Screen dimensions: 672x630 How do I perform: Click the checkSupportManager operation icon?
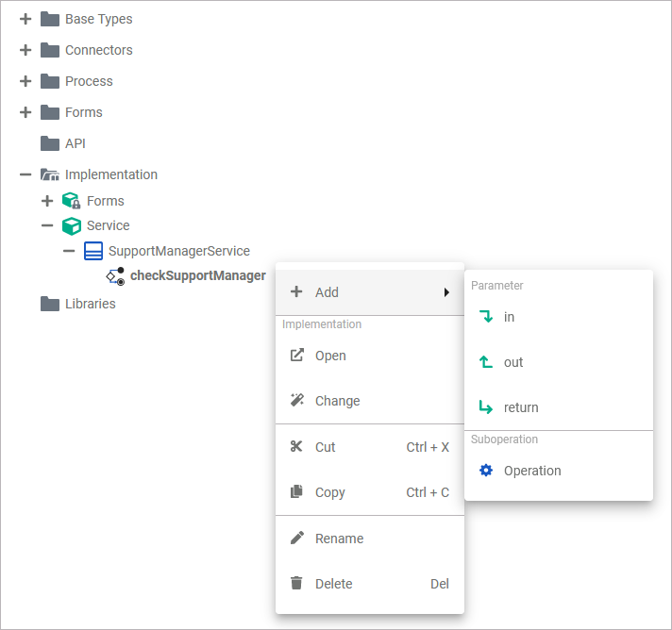click(116, 276)
